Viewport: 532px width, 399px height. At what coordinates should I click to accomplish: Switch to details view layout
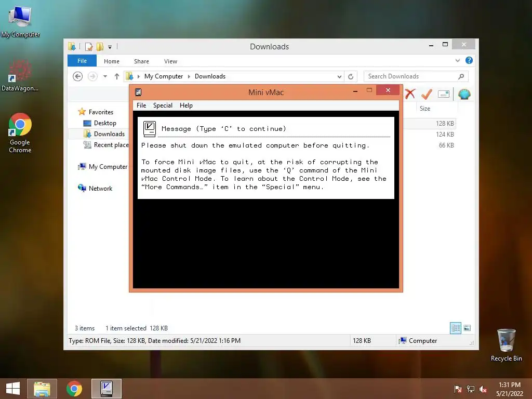pos(455,328)
